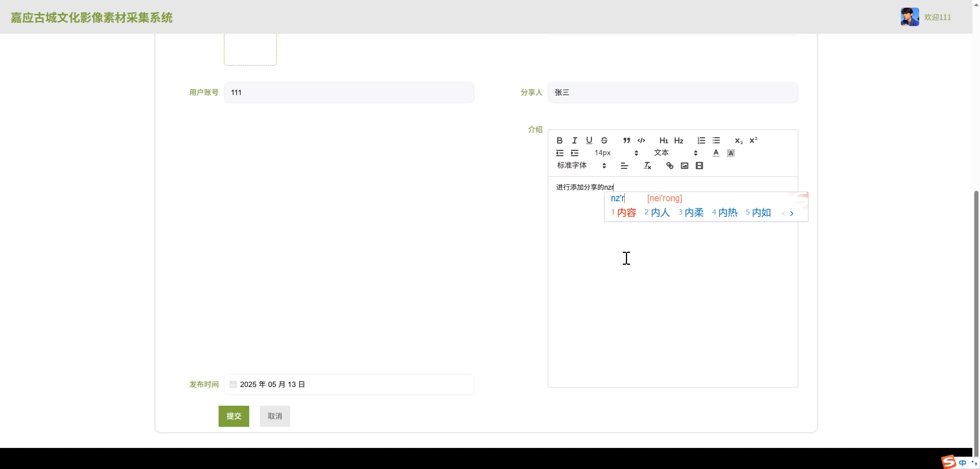The image size is (980, 469).
Task: Click the 提交 submit button
Action: pos(234,416)
